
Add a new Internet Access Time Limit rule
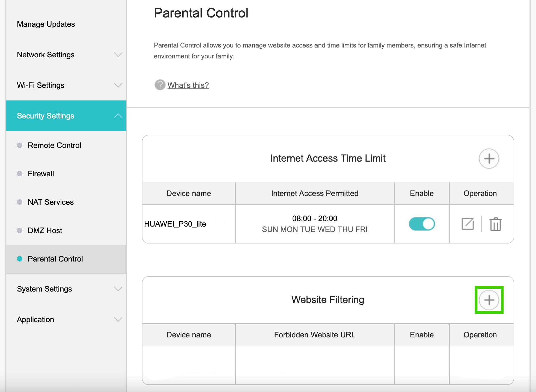[489, 159]
